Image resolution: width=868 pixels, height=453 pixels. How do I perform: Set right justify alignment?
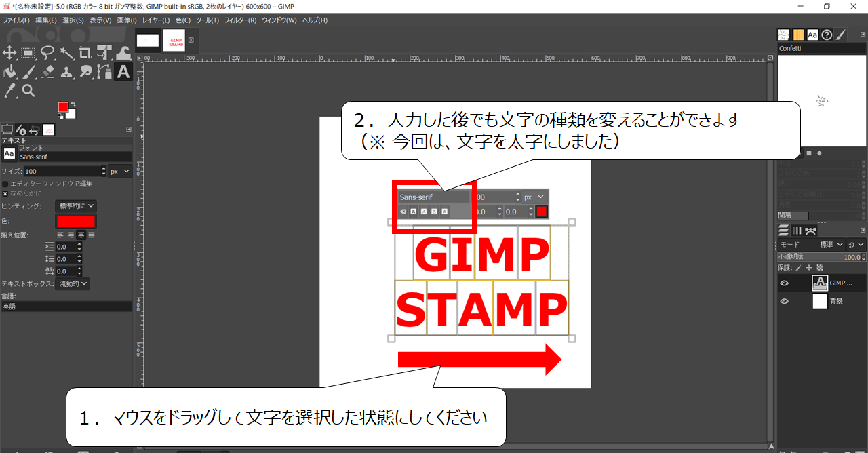click(70, 235)
